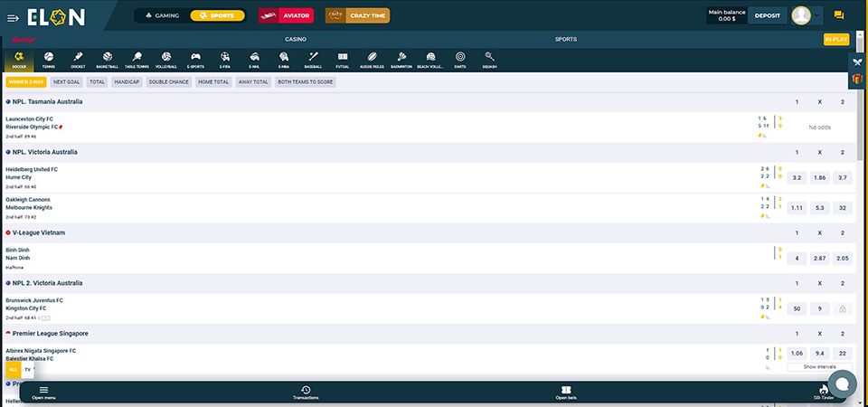Screen dimensions: 868x407
Task: Open the Casino section tab
Action: (296, 39)
